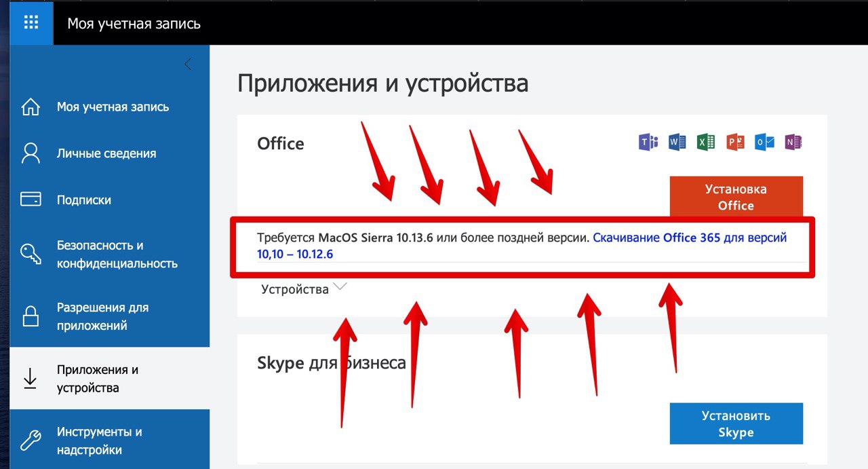
Task: Click the download icon for Приложения и устройства
Action: 31,379
